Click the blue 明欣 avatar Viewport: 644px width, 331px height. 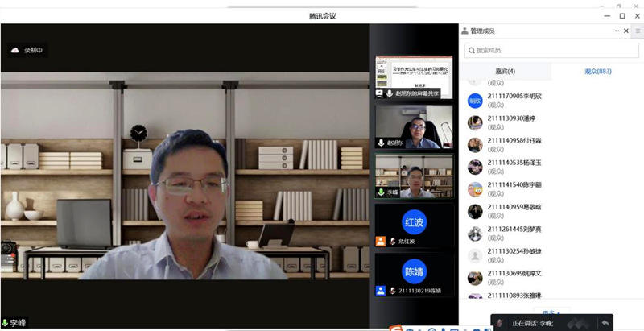click(475, 101)
